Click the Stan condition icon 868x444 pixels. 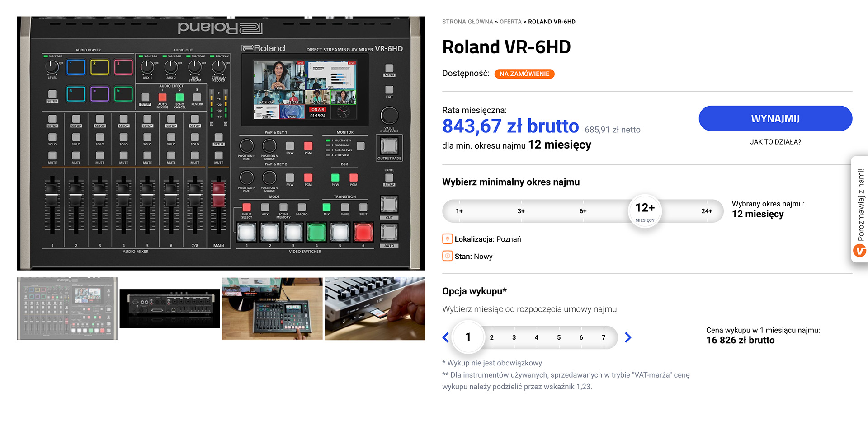pos(447,256)
